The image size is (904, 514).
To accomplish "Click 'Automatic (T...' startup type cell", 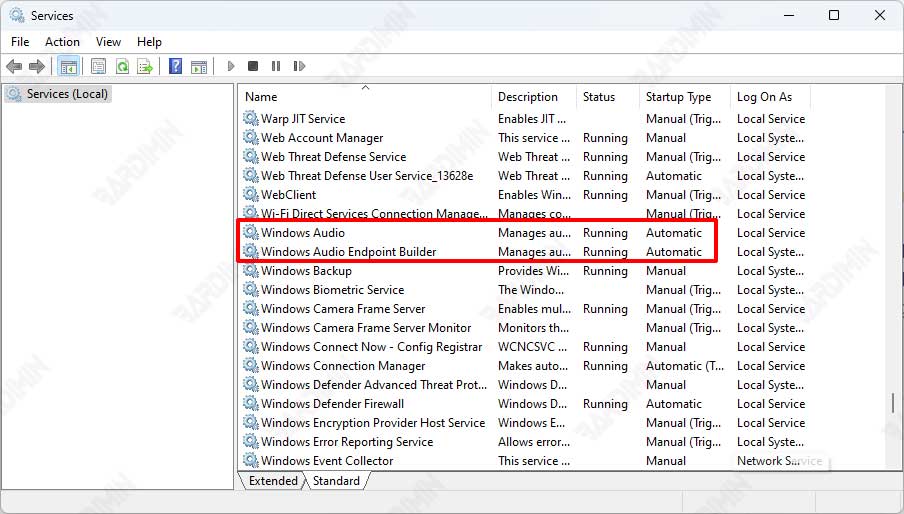I will (x=684, y=365).
